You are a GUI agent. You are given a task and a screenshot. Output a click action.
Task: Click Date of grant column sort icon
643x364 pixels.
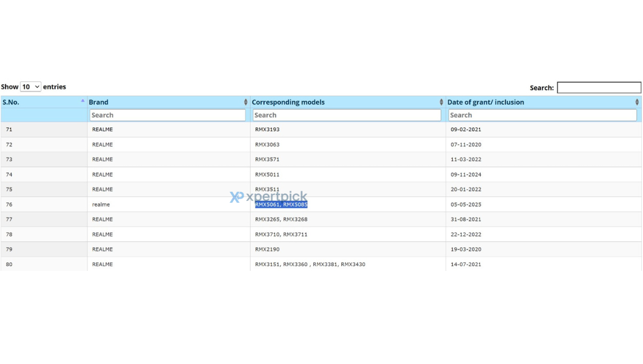coord(637,102)
